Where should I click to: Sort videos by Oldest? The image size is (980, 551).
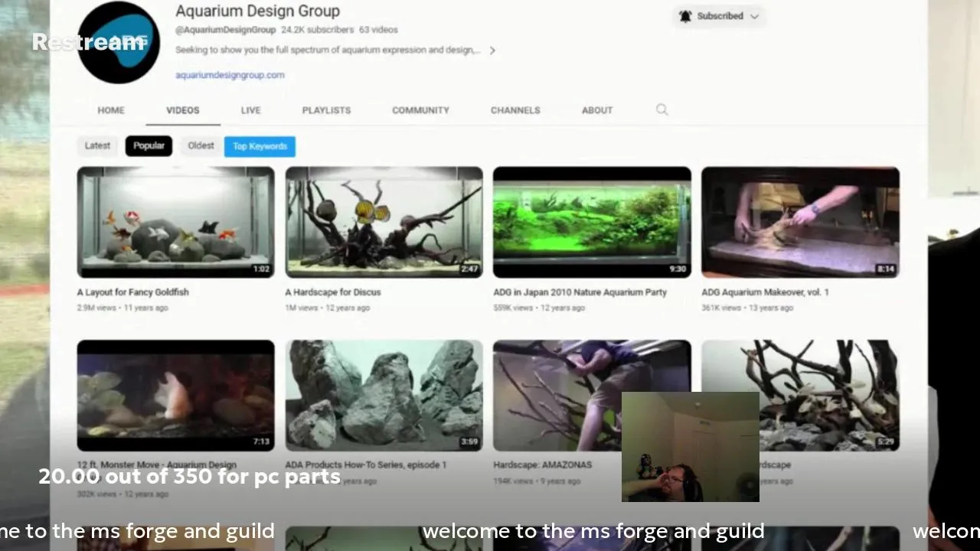click(201, 146)
